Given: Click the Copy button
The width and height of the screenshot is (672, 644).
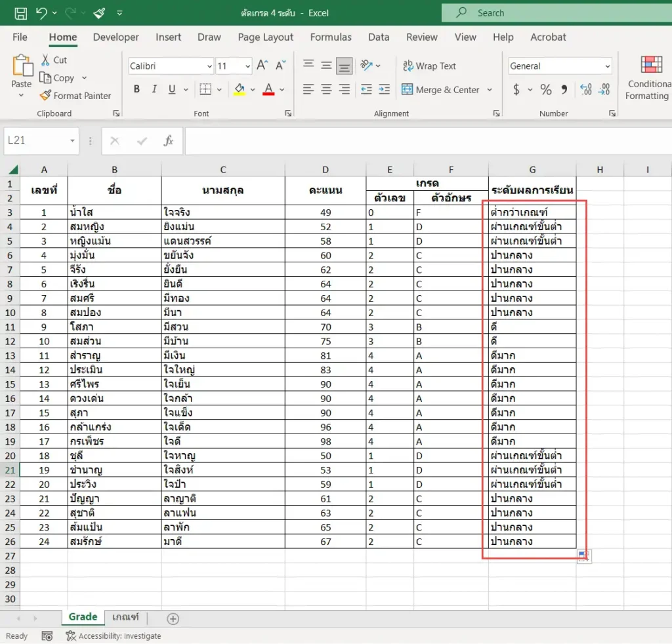Looking at the screenshot, I should (57, 78).
